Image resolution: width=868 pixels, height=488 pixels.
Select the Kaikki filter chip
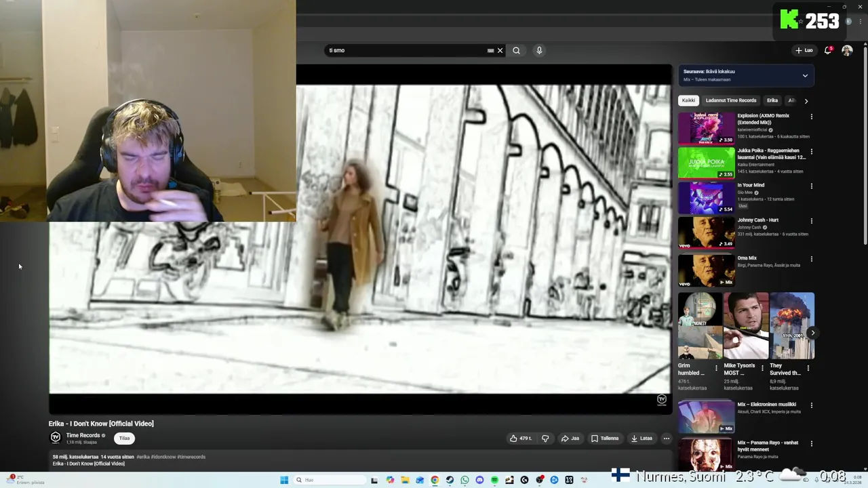688,100
